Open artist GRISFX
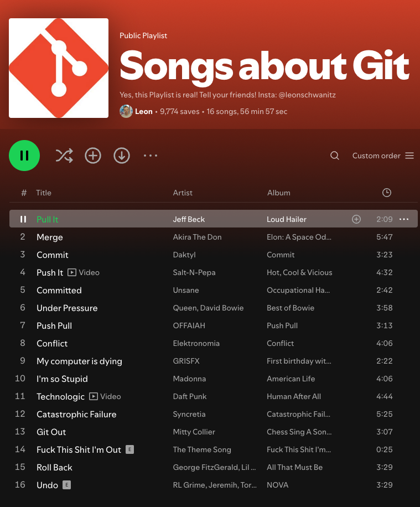This screenshot has width=420, height=507. (x=186, y=361)
